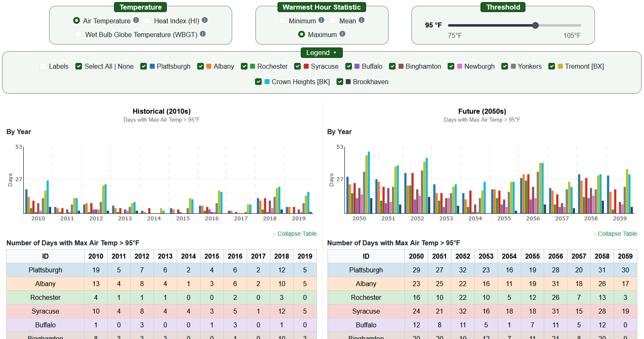Uncheck the Buffalo legend checkbox

349,66
